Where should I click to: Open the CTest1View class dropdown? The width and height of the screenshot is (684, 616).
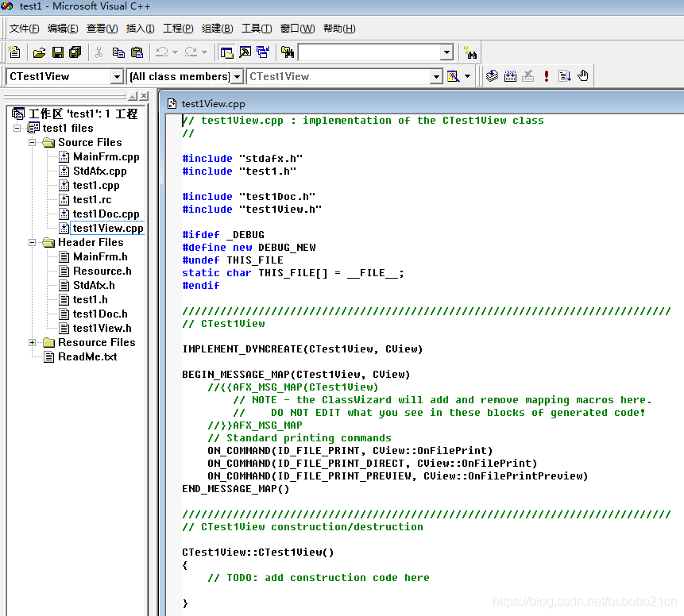coord(117,77)
